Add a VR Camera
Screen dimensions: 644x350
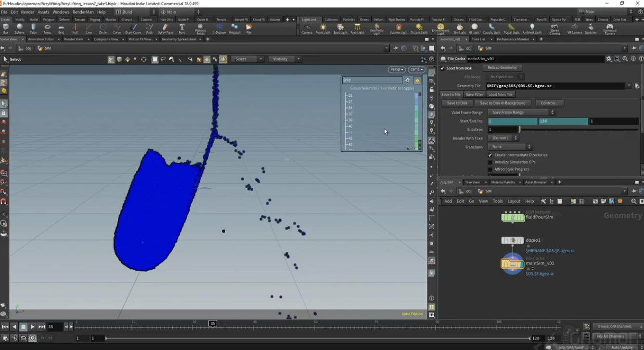pyautogui.click(x=574, y=29)
